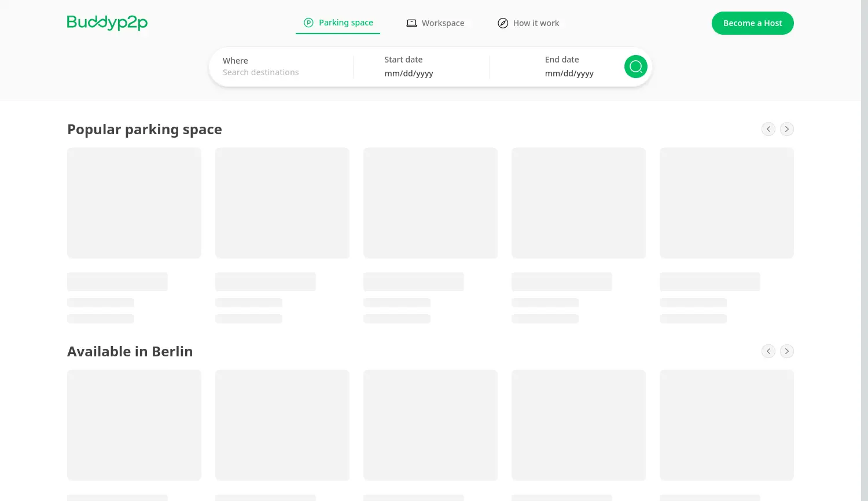Open the How it work page
Image resolution: width=868 pixels, height=501 pixels.
pyautogui.click(x=536, y=23)
